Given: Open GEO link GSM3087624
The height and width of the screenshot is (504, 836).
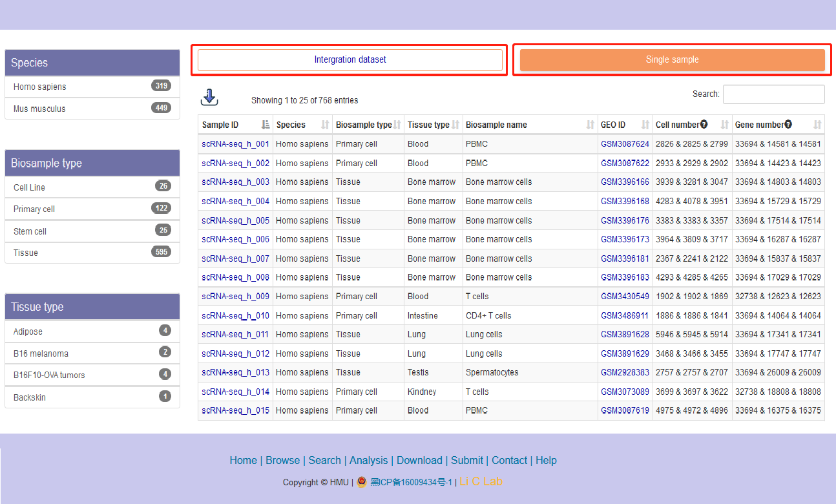Looking at the screenshot, I should tap(625, 144).
